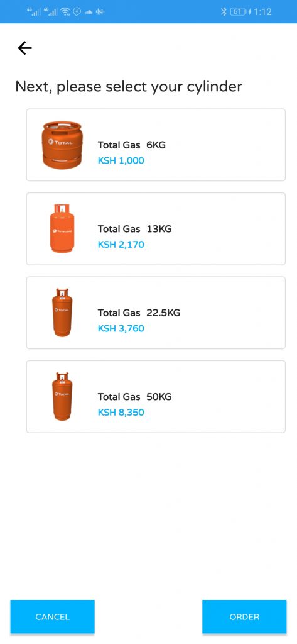Viewport: 297px width, 644px height.
Task: Tap the cloud icon in status bar
Action: [89, 12]
